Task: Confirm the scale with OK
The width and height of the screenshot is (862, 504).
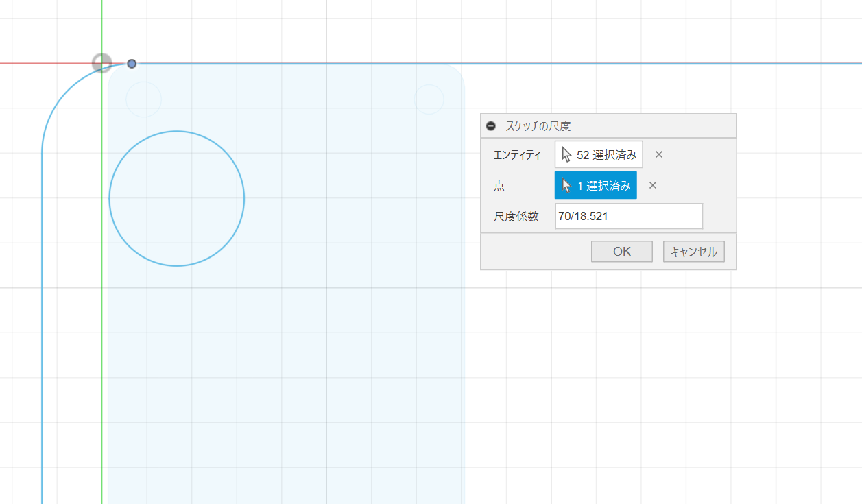Action: click(621, 252)
